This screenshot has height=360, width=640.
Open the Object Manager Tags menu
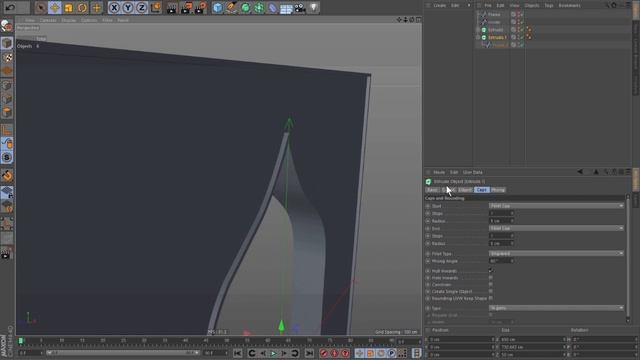click(x=549, y=5)
